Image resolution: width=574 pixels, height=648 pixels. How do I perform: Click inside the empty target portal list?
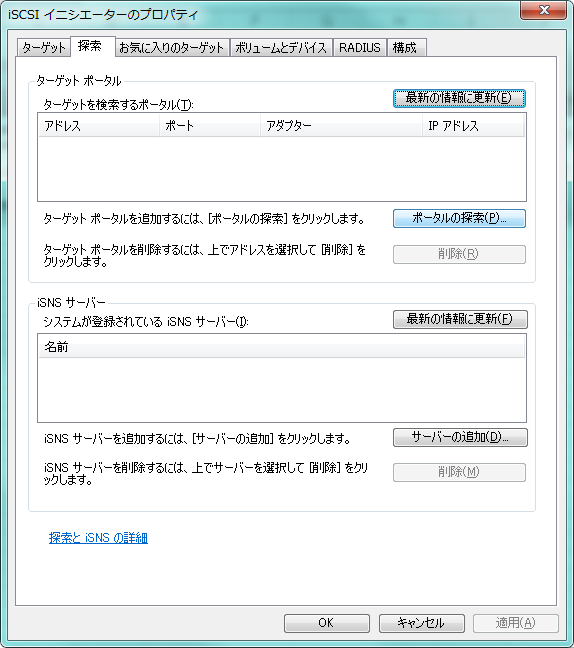[282, 168]
